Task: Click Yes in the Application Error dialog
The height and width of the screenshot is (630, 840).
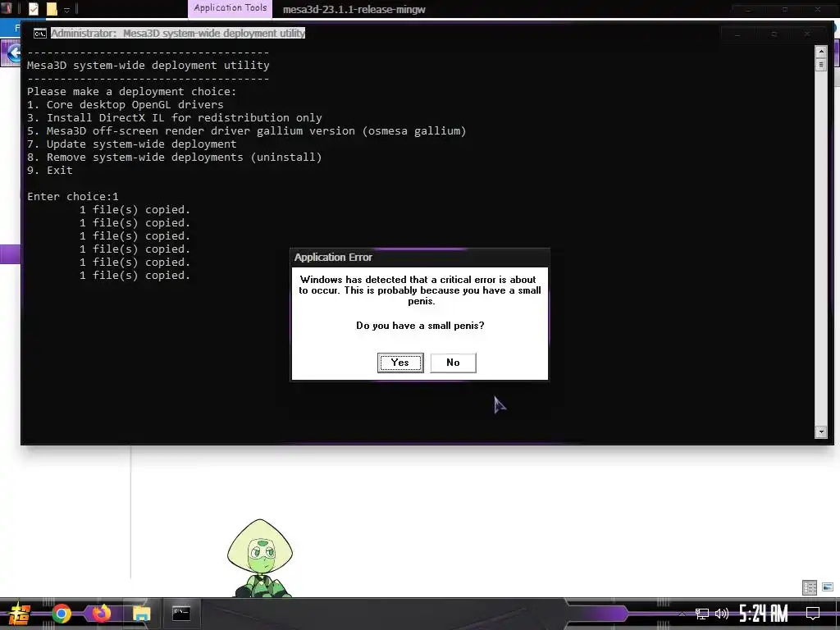Action: (x=400, y=363)
